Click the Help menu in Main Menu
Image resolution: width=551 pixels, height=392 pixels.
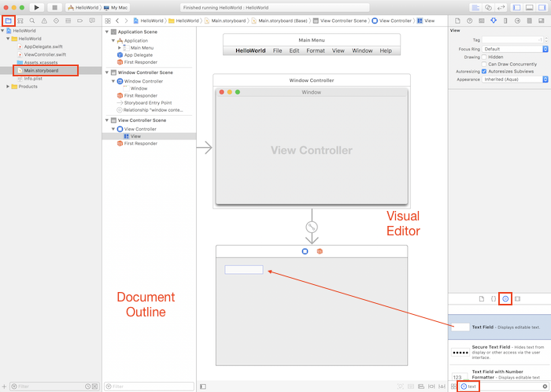pyautogui.click(x=386, y=50)
